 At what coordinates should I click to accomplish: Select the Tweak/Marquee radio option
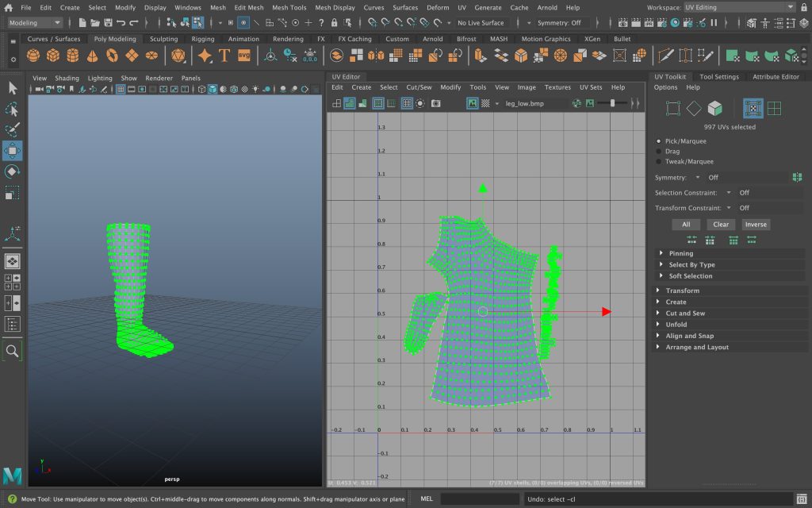[x=659, y=162]
